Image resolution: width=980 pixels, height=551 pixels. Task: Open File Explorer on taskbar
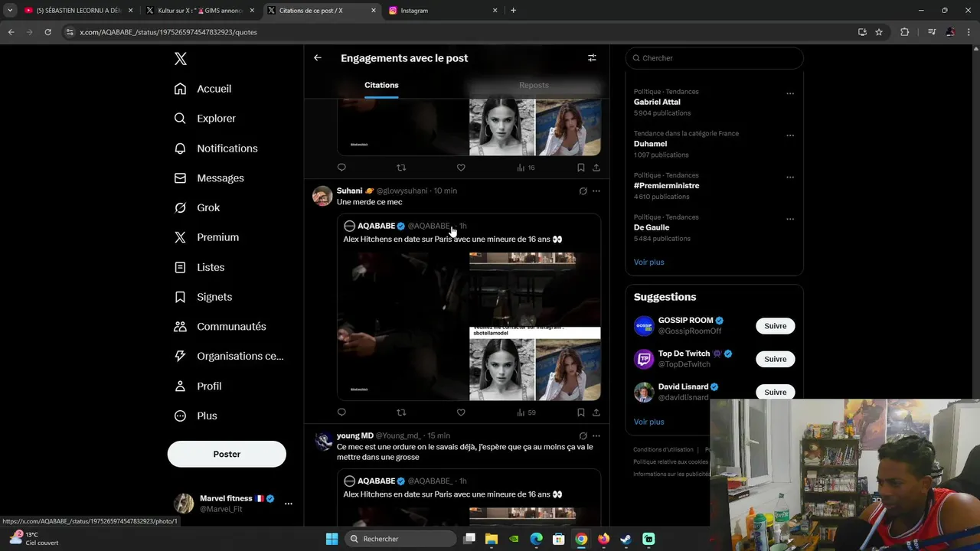point(492,539)
